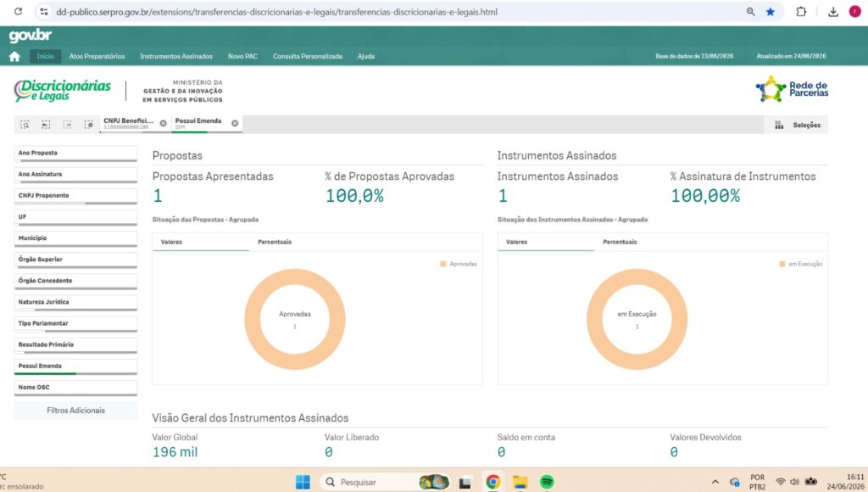Click the Filtros Adicionais button
The height and width of the screenshot is (492, 868).
pos(75,411)
